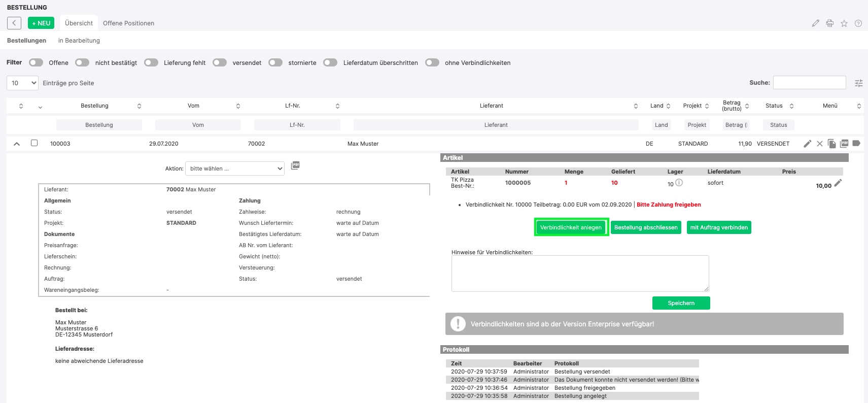Image resolution: width=868 pixels, height=403 pixels.
Task: Toggle the Offene filter switch
Action: click(36, 62)
